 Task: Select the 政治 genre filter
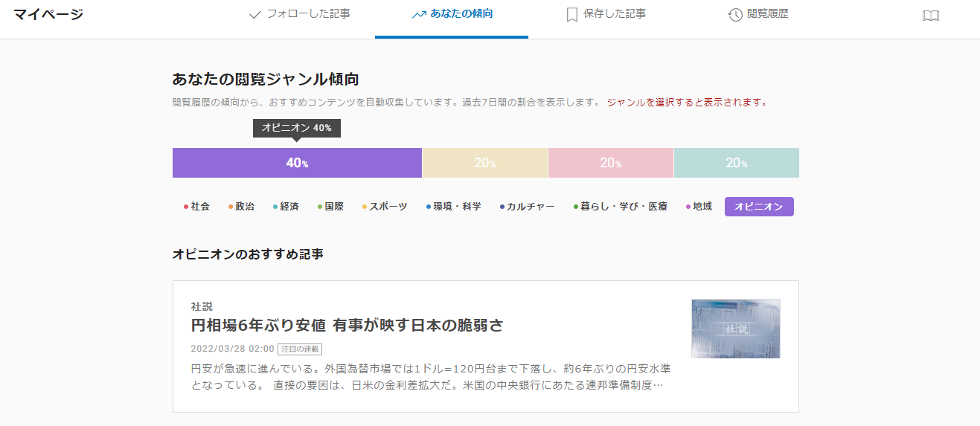coord(244,207)
